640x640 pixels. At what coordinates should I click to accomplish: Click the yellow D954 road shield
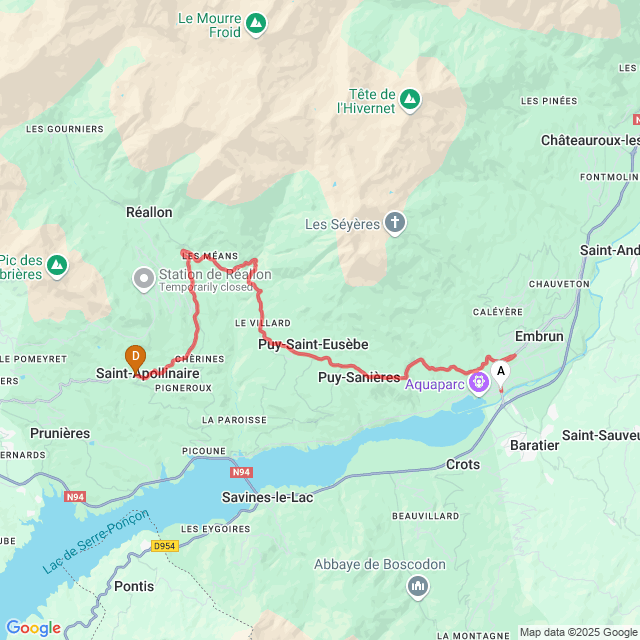(x=165, y=546)
